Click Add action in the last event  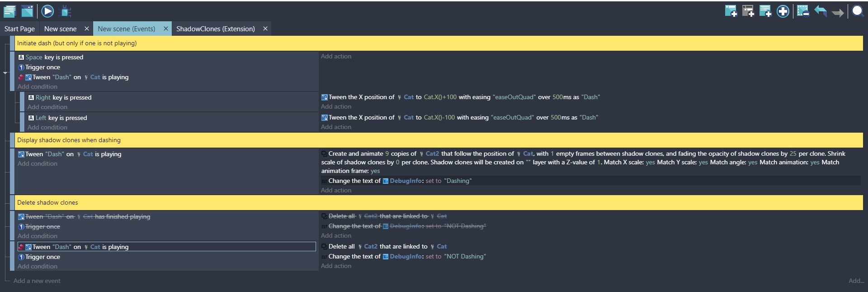pyautogui.click(x=336, y=266)
